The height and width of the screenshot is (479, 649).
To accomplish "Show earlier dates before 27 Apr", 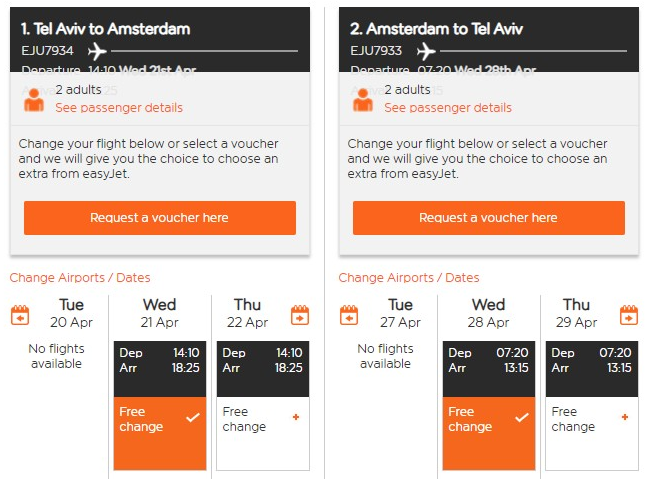I will tap(349, 315).
